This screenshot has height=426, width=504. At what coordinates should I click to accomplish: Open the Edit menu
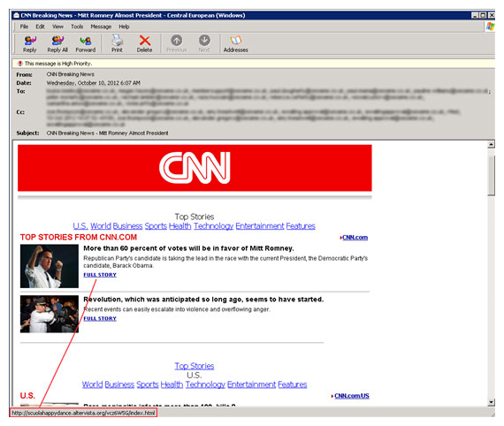[x=40, y=27]
